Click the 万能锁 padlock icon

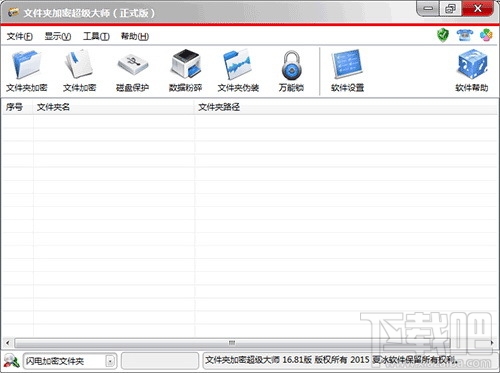[291, 71]
